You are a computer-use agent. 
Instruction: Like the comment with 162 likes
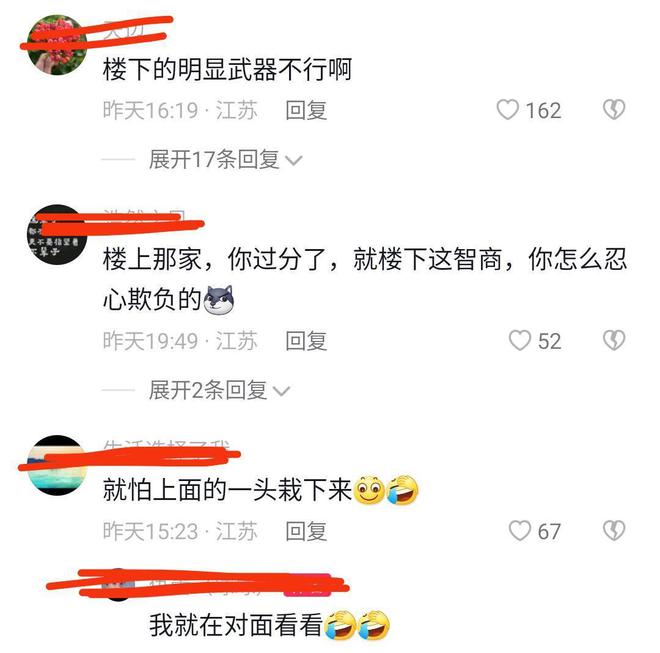click(507, 110)
